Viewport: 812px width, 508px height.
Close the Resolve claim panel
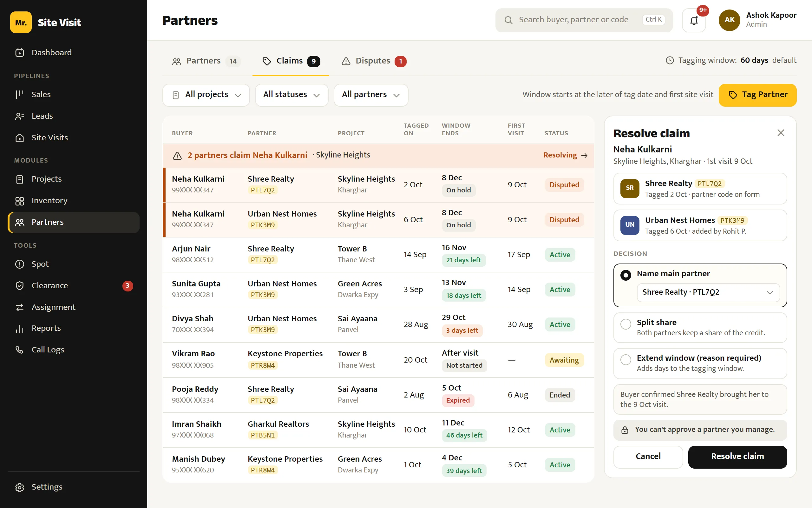click(x=781, y=133)
